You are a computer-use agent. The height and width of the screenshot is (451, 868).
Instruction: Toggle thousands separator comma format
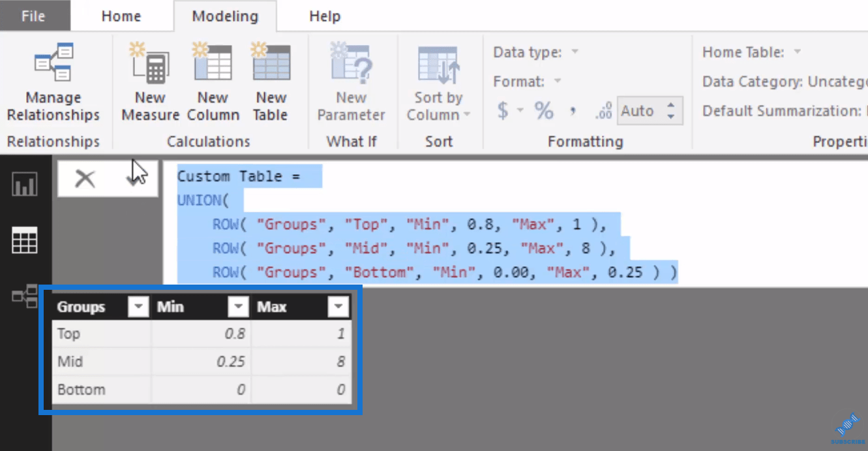pos(573,111)
